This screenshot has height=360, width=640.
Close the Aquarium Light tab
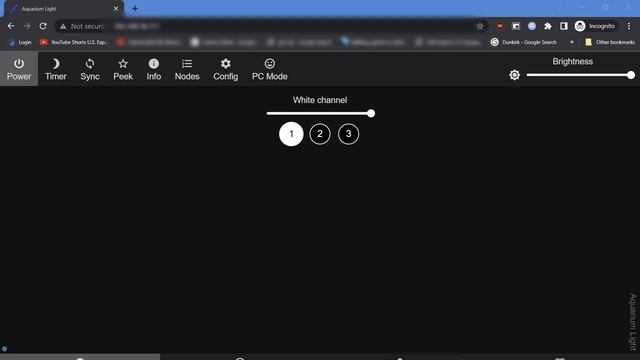116,9
